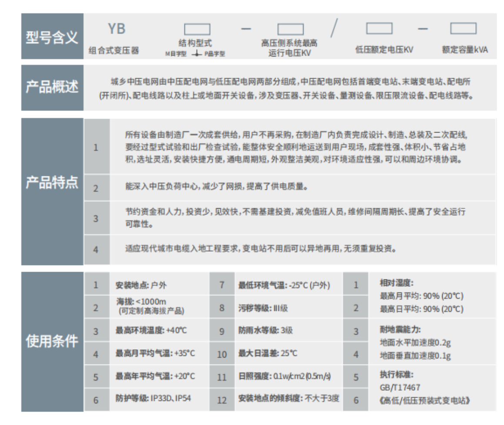This screenshot has width=504, height=425.
Task: Click the 产品特点 section header
Action: click(x=52, y=183)
